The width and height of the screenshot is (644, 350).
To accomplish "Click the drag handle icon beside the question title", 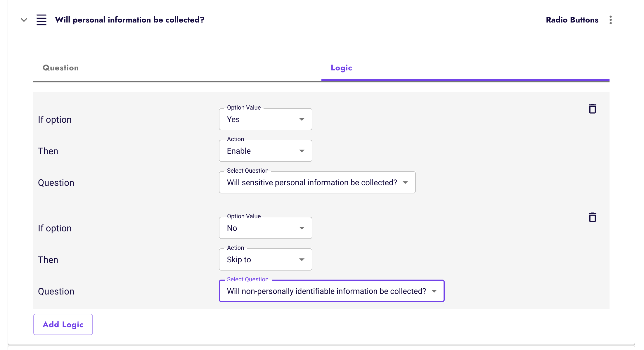I will point(41,20).
